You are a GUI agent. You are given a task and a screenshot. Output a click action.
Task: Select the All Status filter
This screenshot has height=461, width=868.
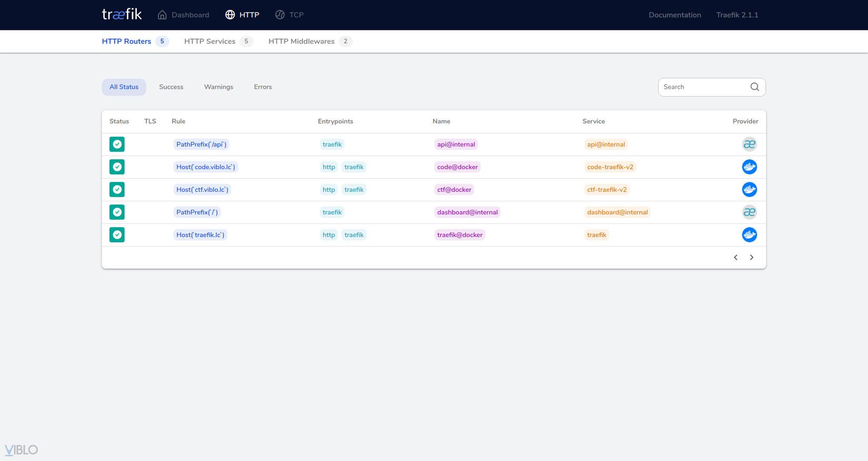point(124,87)
